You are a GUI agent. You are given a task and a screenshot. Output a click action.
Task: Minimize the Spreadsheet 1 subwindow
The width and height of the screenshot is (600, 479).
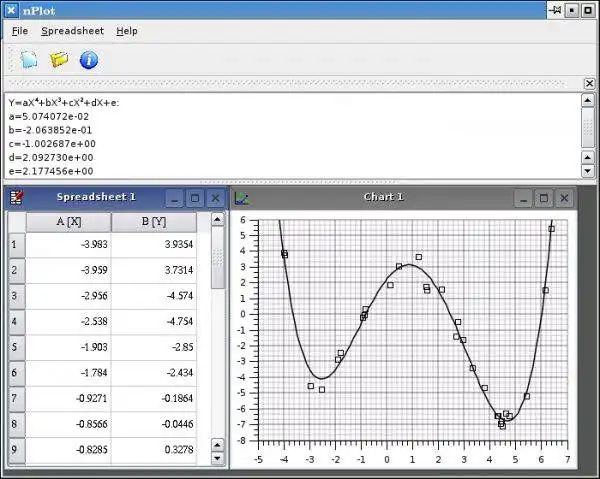click(x=174, y=198)
